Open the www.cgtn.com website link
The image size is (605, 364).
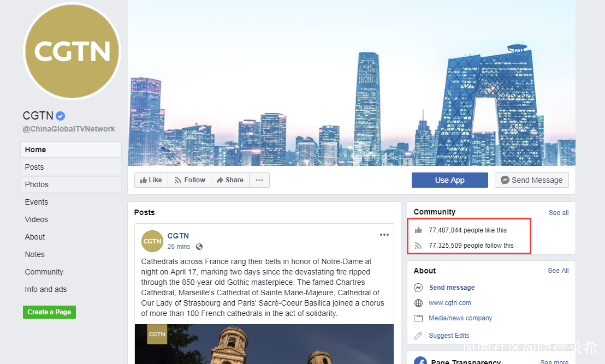(450, 303)
